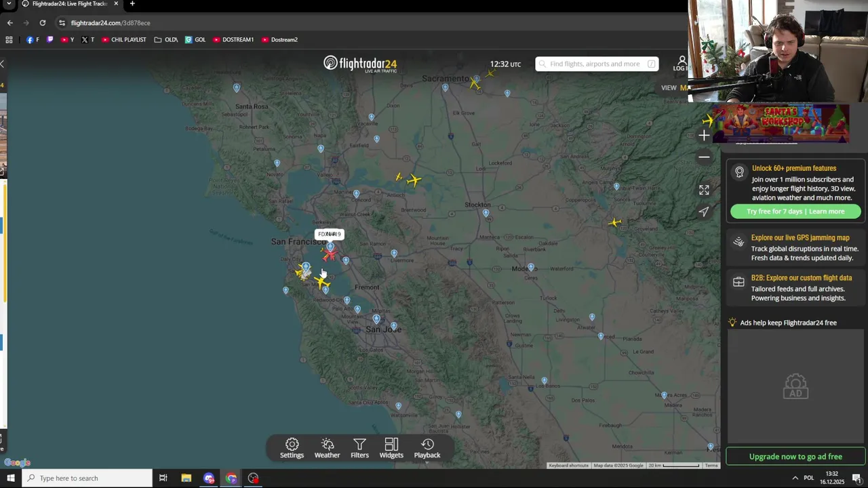Screen dimensions: 868x488
Task: Click the Flightradar24 logo
Action: point(360,64)
